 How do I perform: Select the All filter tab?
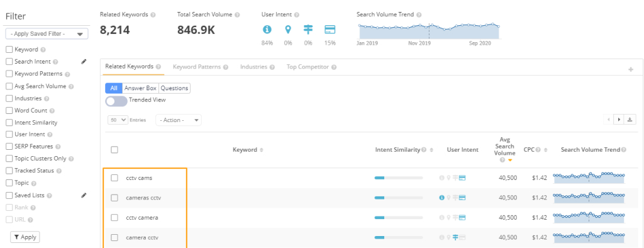click(x=114, y=88)
